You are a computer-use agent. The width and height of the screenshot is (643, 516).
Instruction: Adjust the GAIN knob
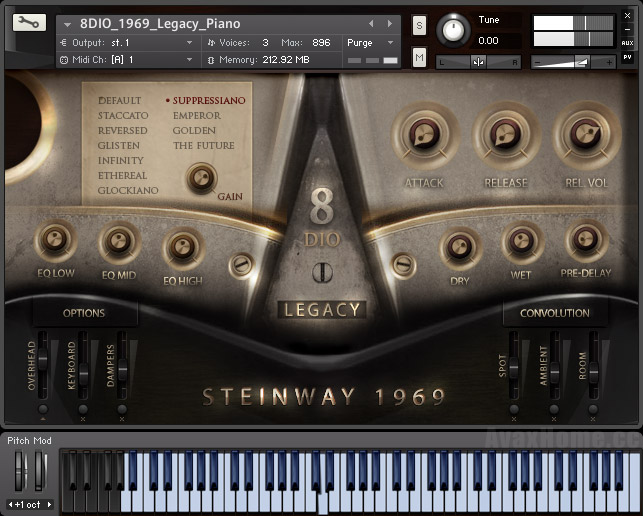tap(201, 178)
